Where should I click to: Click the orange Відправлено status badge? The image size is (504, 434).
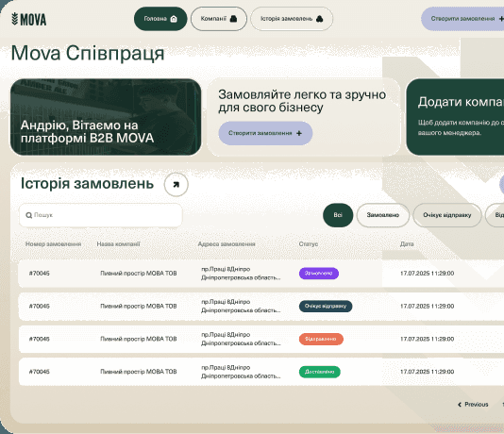(x=321, y=339)
